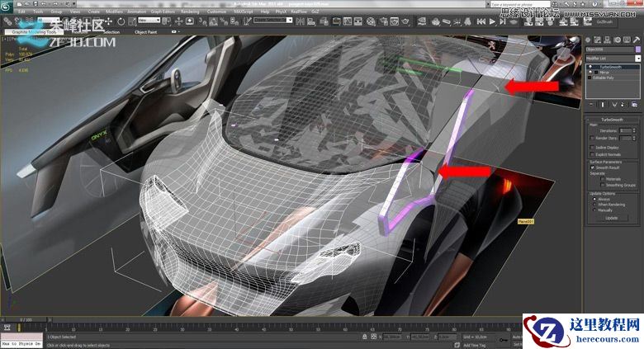Click Remove Modifier from the stack icon
The height and width of the screenshot is (349, 644).
pyautogui.click(x=623, y=105)
